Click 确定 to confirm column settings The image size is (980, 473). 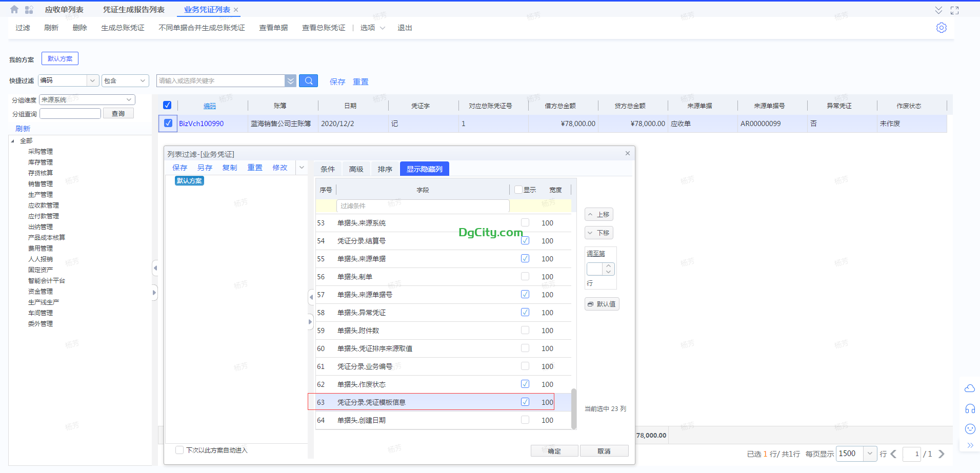(554, 450)
